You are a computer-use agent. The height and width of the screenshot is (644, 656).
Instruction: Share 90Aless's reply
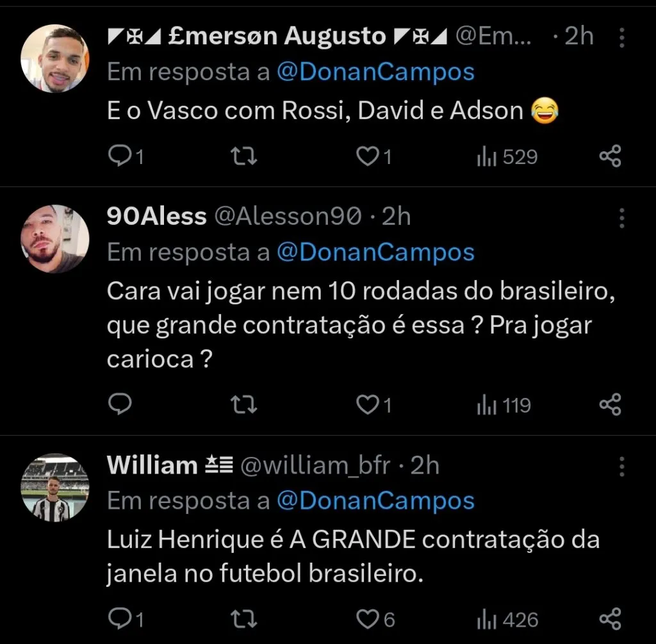click(611, 404)
